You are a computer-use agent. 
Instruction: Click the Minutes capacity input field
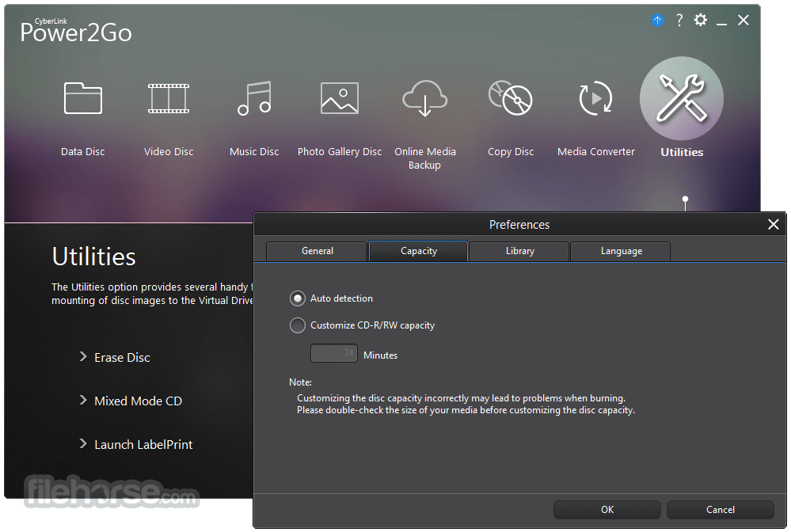(334, 354)
